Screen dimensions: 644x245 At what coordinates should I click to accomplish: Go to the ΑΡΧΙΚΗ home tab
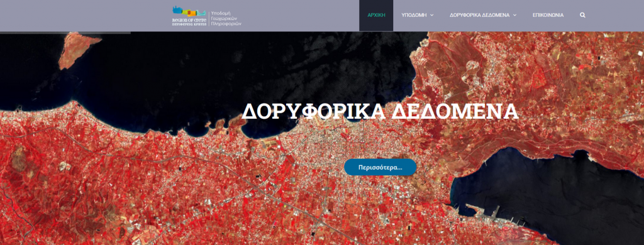[x=376, y=15]
